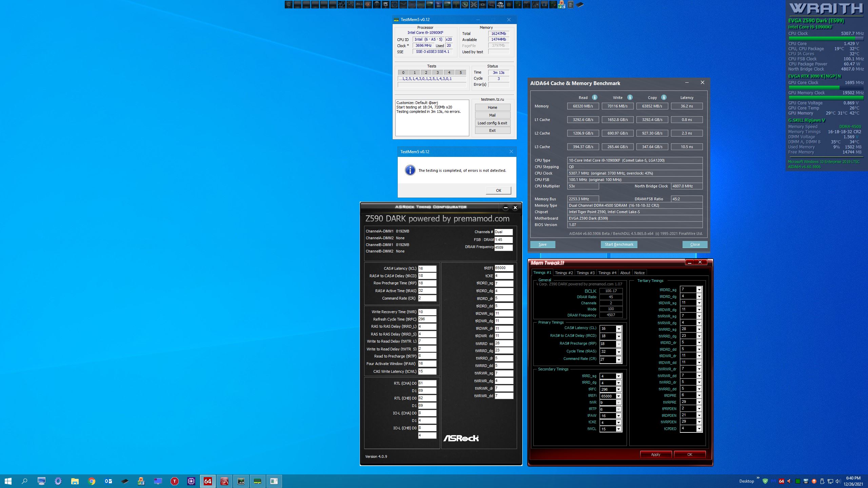
Task: Expand CAS# Latency (CL) dropdown in Mem TweakIt
Action: [618, 329]
